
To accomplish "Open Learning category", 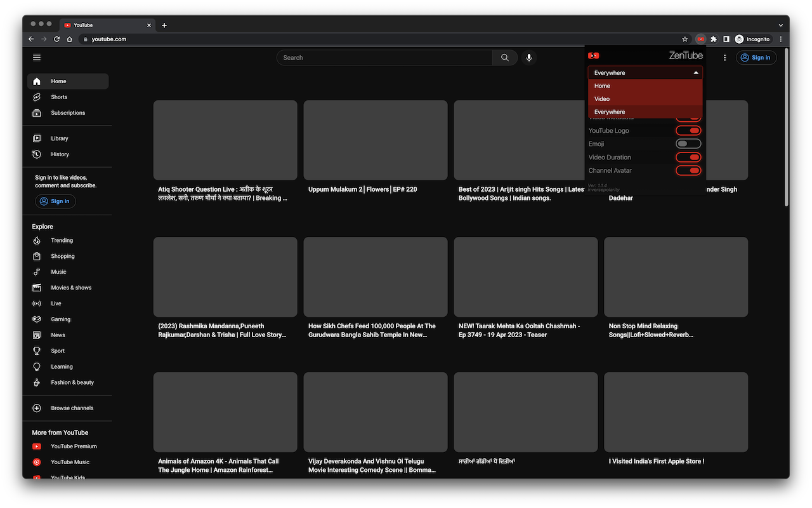I will (x=68, y=367).
